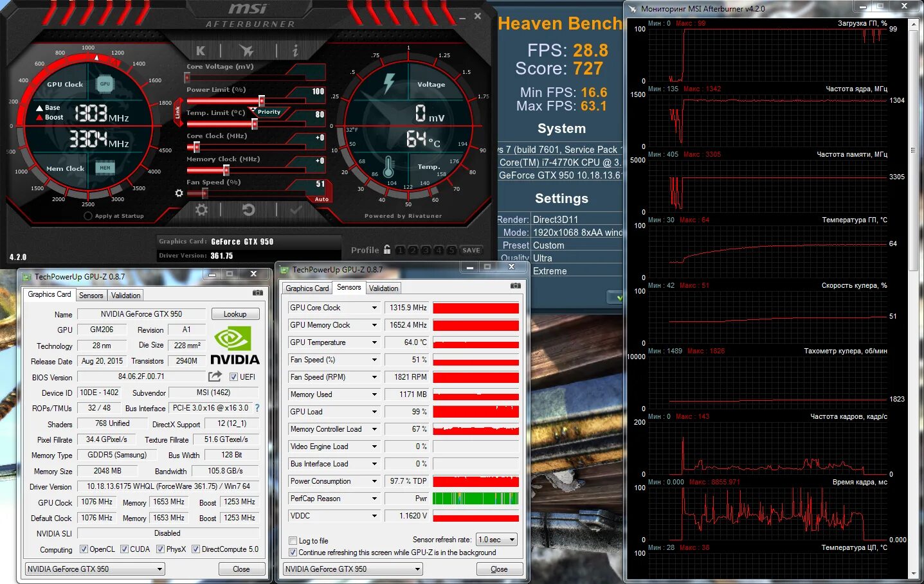Select Graphics Card tab in left GPU-Z window
Screen dimensions: 924x584
click(x=50, y=294)
